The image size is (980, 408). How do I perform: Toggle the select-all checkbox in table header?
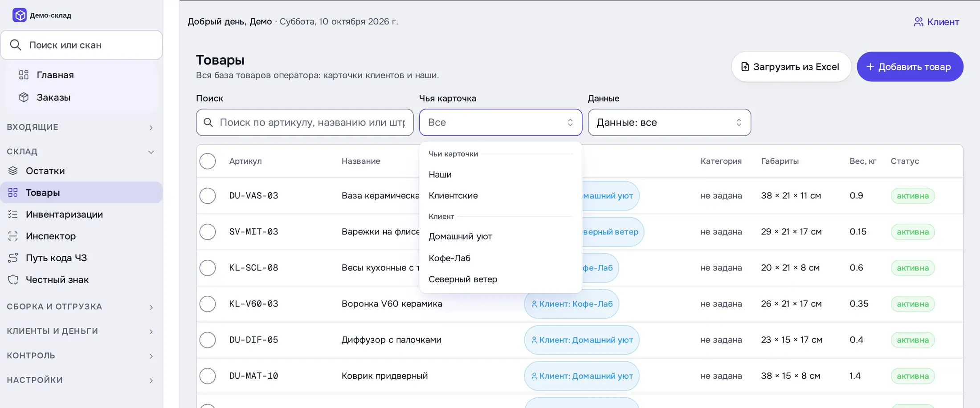pyautogui.click(x=208, y=161)
